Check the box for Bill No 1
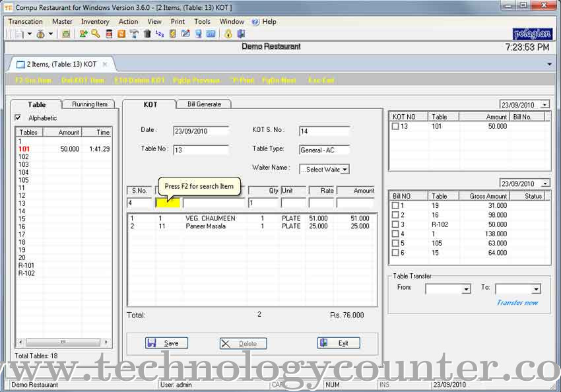Screen dimensions: 561x392 395,206
